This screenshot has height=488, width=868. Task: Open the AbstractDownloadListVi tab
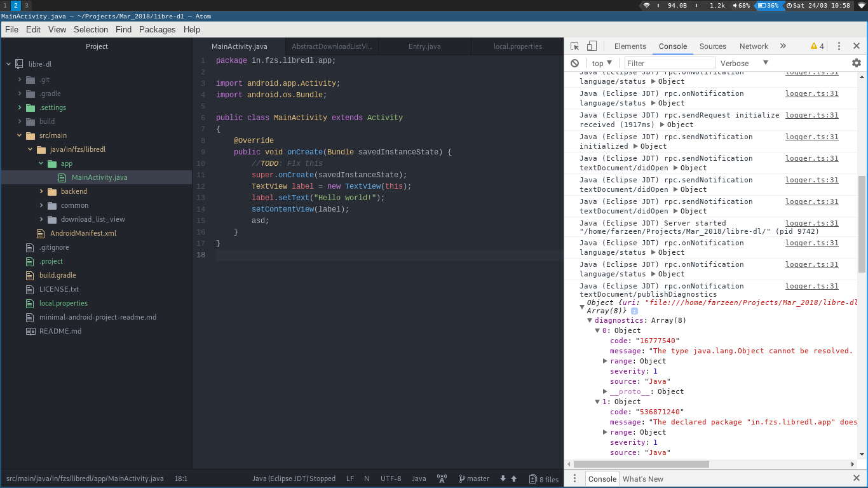(333, 46)
